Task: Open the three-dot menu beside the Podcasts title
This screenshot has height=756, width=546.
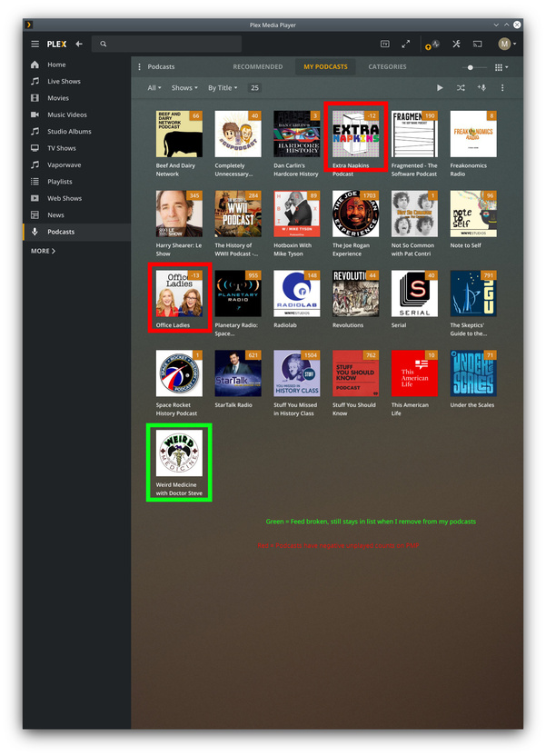Action: point(139,67)
